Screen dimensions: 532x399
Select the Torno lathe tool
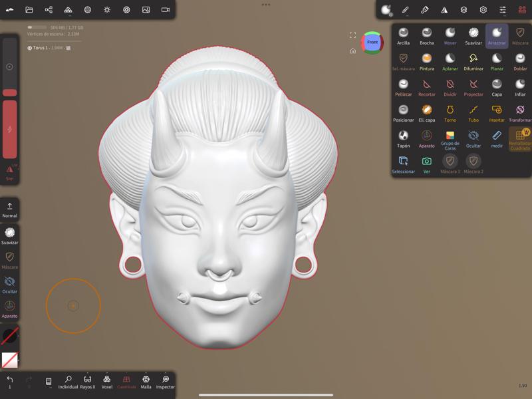[x=450, y=113]
